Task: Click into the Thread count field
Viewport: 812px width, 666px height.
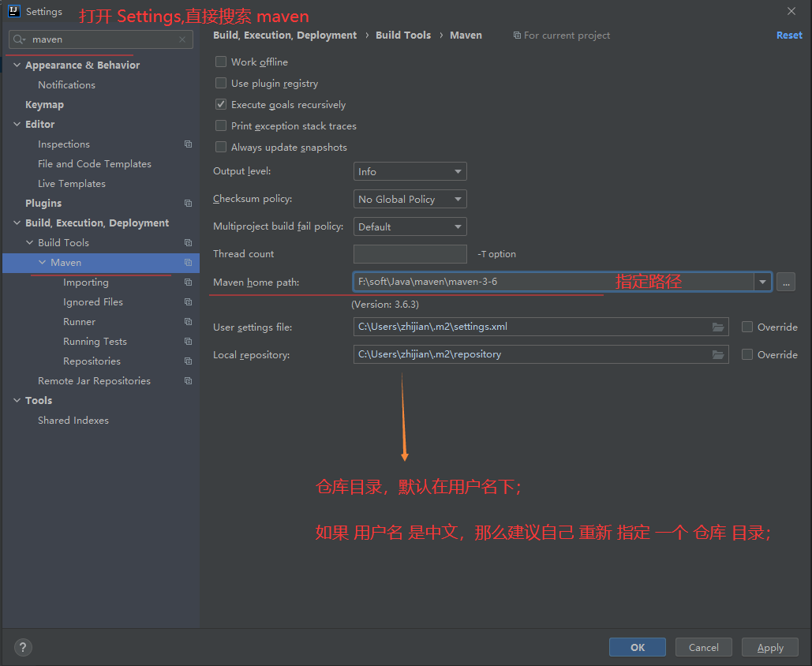Action: pos(410,254)
